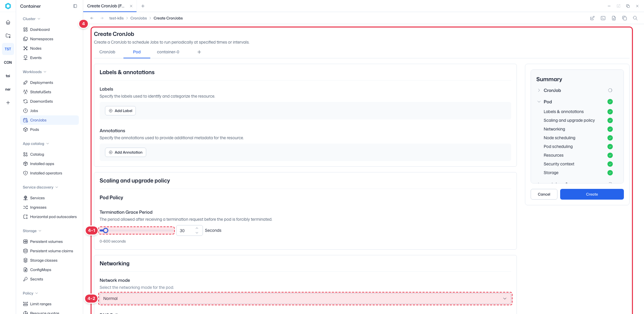Jump to Security context in the Summary

coord(559,164)
